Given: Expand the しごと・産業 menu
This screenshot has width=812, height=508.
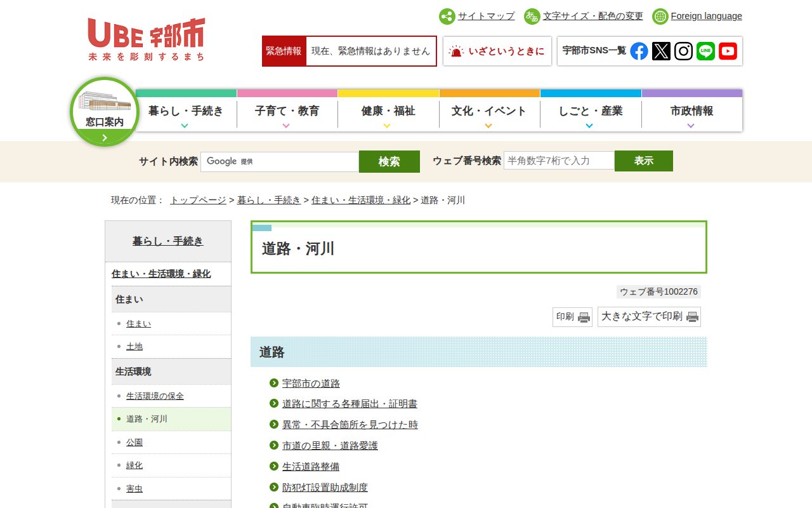Looking at the screenshot, I should pyautogui.click(x=591, y=110).
